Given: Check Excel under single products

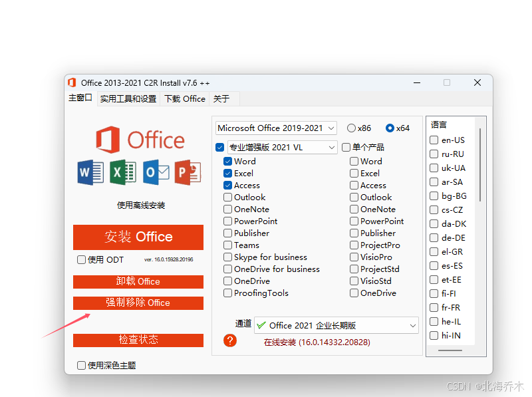Looking at the screenshot, I should point(354,173).
